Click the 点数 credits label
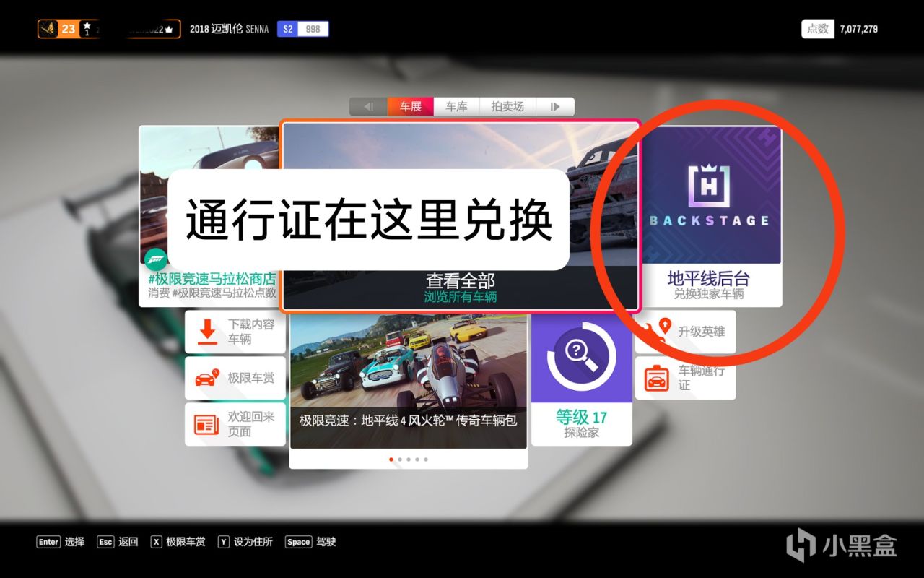The width and height of the screenshot is (924, 578). click(x=818, y=29)
